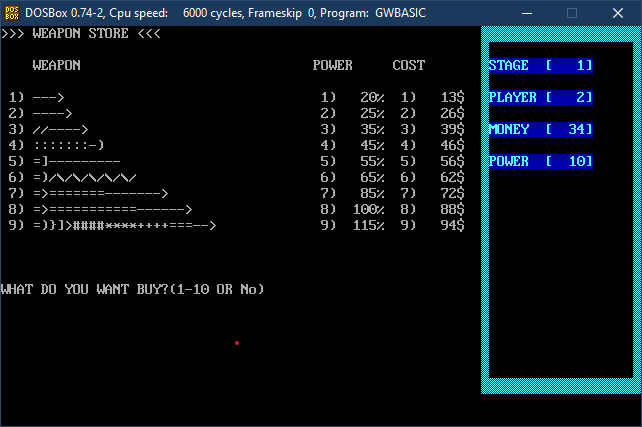This screenshot has width=642, height=427.
Task: Select weapon 1 arrow "--->"
Action: 49,97
